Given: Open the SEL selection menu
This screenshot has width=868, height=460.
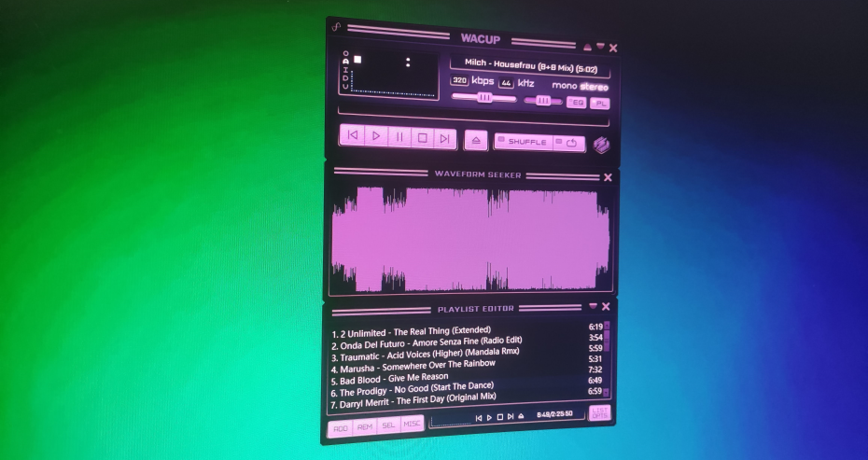Looking at the screenshot, I should point(388,425).
